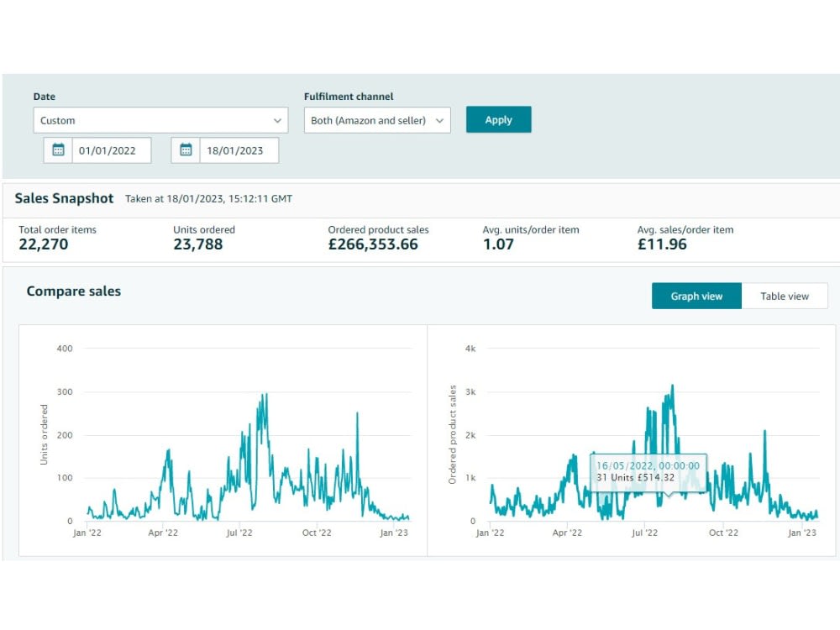Select Total order items value 22,270
840x630 pixels.
[x=44, y=244]
